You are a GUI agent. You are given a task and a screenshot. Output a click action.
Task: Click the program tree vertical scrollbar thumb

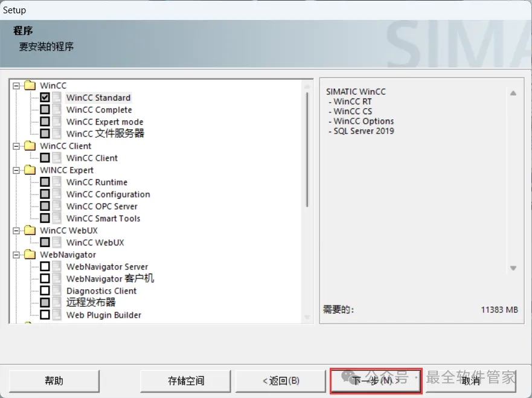point(307,150)
